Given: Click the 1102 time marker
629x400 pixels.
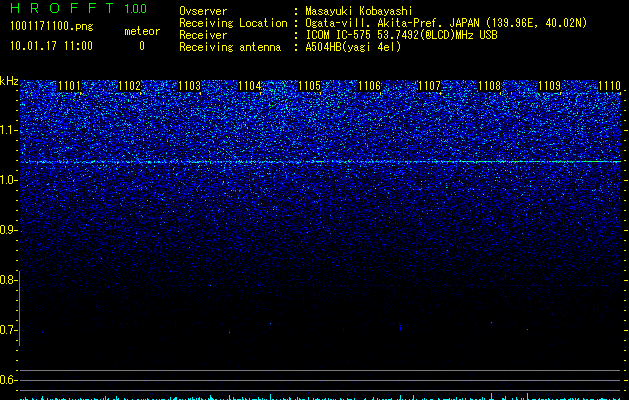Looking at the screenshot, I should click(129, 86).
